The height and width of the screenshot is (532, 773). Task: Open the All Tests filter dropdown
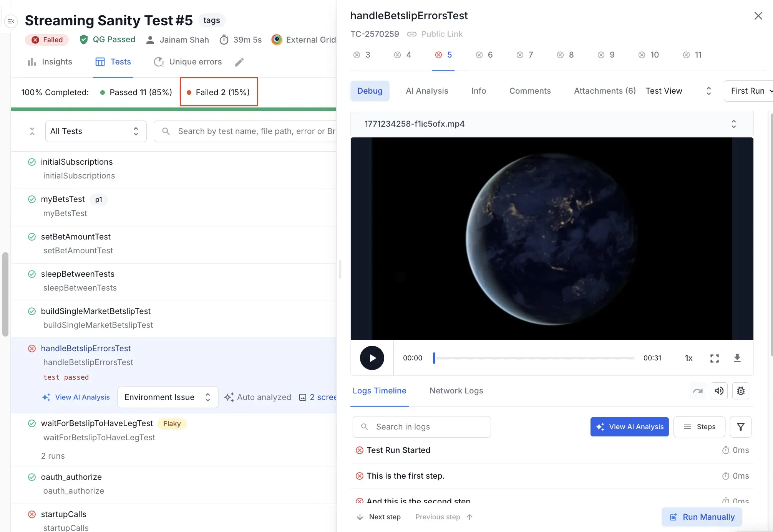[96, 131]
